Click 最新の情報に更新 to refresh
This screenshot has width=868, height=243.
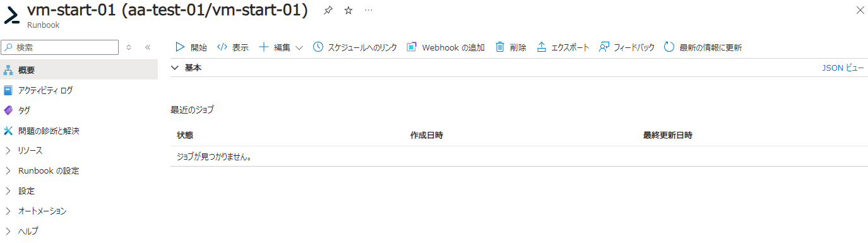pyautogui.click(x=703, y=47)
